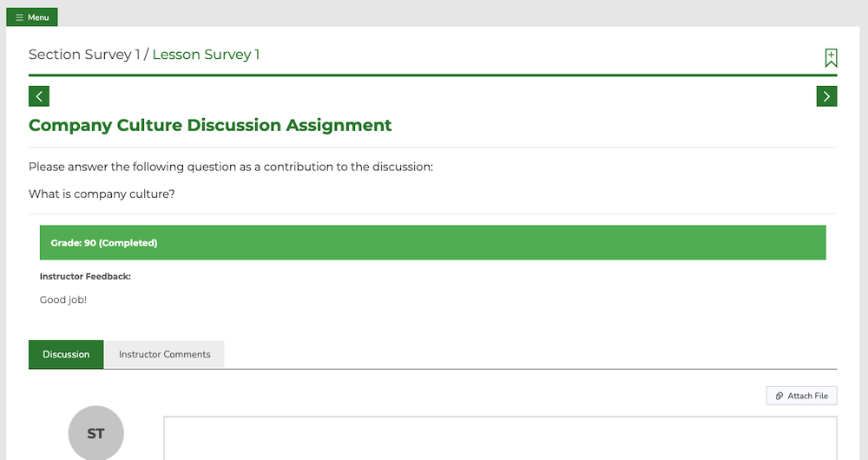The height and width of the screenshot is (460, 868).
Task: Select the ST user avatar
Action: pyautogui.click(x=95, y=433)
